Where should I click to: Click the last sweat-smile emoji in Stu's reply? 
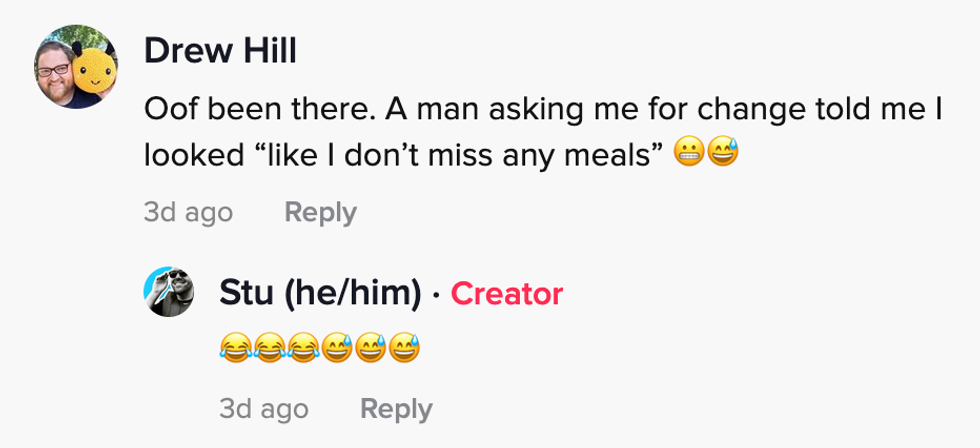pyautogui.click(x=404, y=348)
